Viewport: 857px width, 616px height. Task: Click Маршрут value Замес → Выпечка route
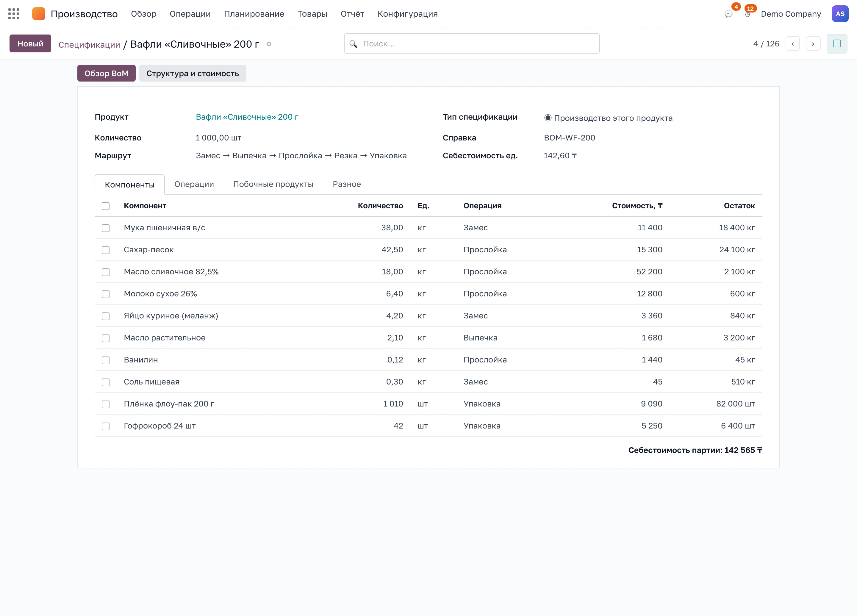[301, 155]
